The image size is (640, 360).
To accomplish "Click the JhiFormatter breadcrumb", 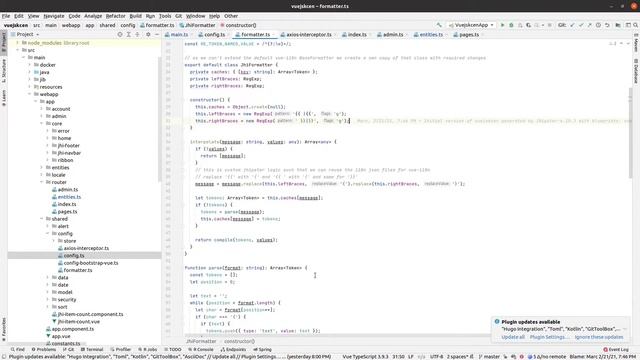I will [x=201, y=342].
